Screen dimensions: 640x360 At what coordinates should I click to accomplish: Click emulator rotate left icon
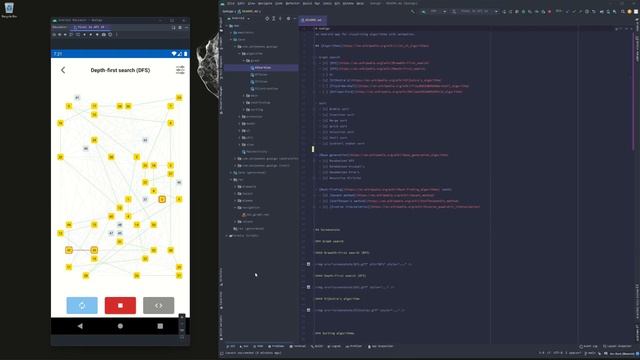pyautogui.click(x=71, y=35)
